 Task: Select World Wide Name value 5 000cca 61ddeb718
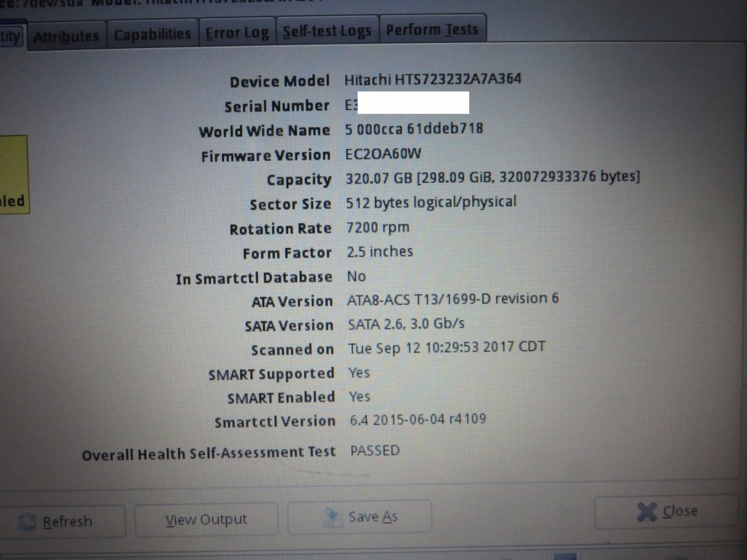[x=414, y=129]
